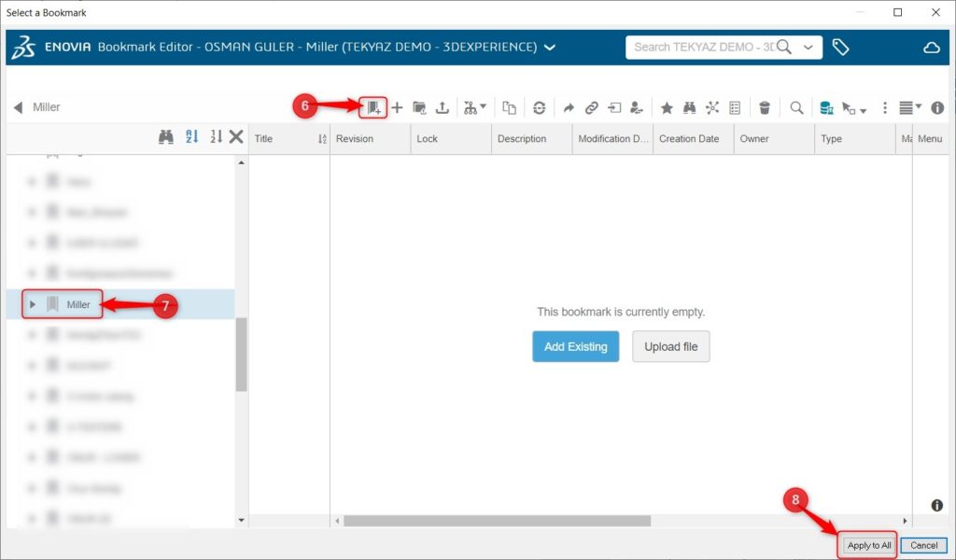Click the toolbar information icon

(x=937, y=108)
